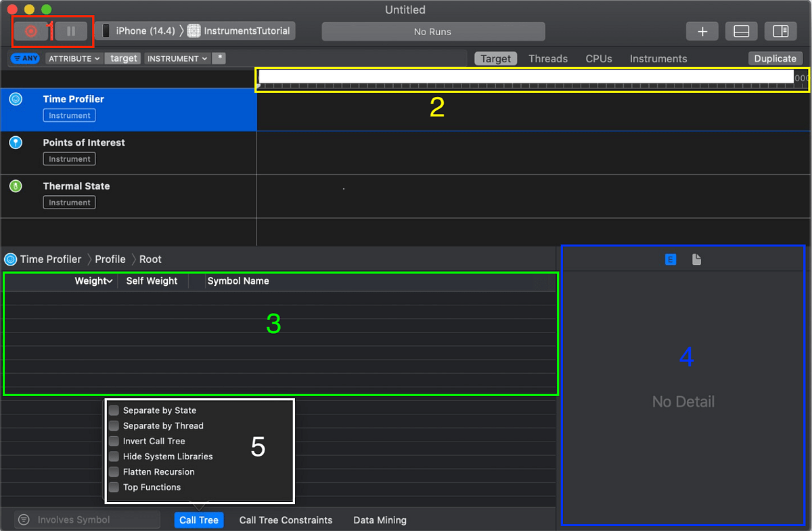The height and width of the screenshot is (531, 812).
Task: Check Hide System Libraries
Action: [114, 456]
